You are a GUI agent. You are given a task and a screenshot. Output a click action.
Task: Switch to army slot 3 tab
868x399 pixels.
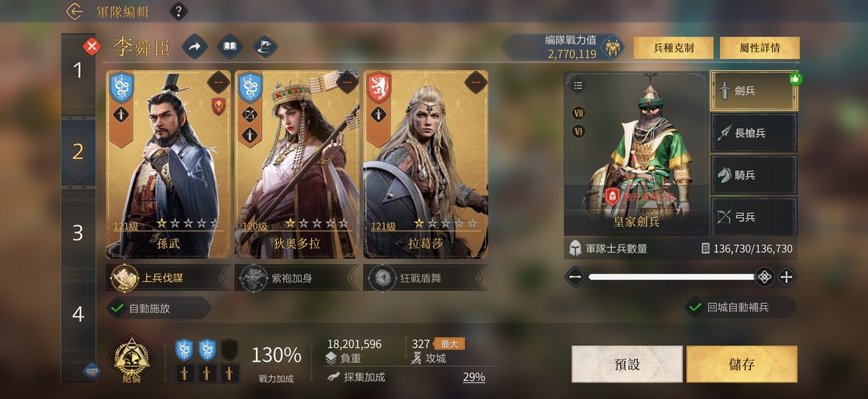78,233
